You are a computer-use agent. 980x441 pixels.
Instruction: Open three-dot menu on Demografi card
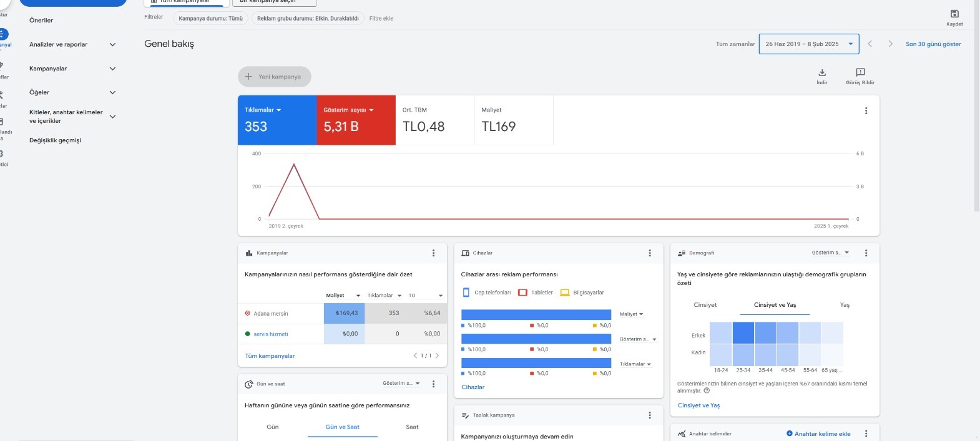866,253
